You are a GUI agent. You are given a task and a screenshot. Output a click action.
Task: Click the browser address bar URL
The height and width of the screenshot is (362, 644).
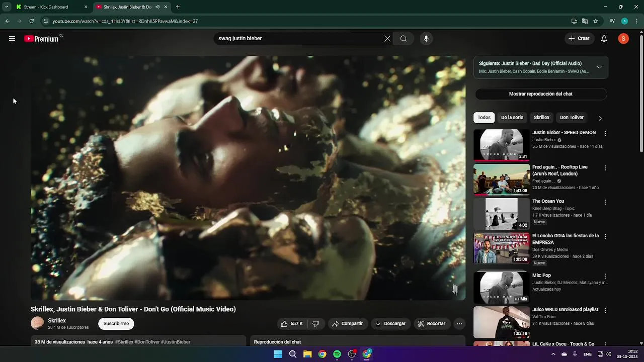pyautogui.click(x=125, y=21)
